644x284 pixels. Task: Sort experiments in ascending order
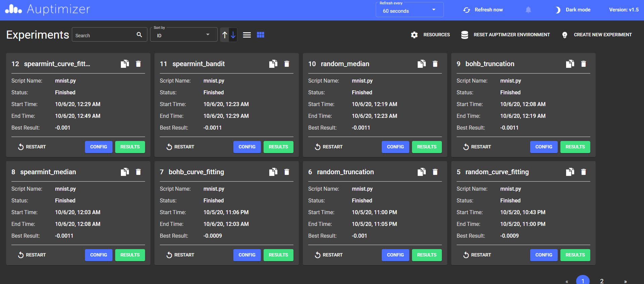225,35
